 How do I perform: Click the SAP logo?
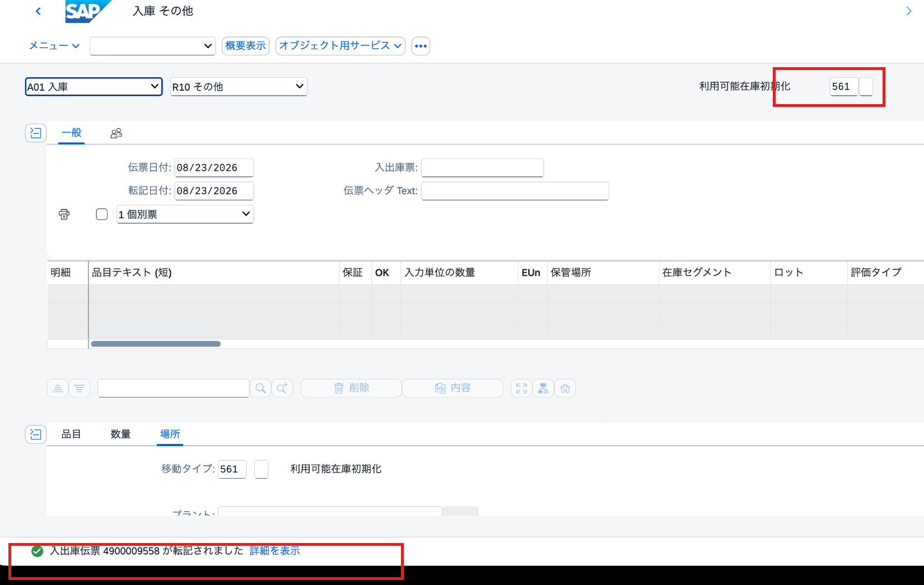pos(88,11)
